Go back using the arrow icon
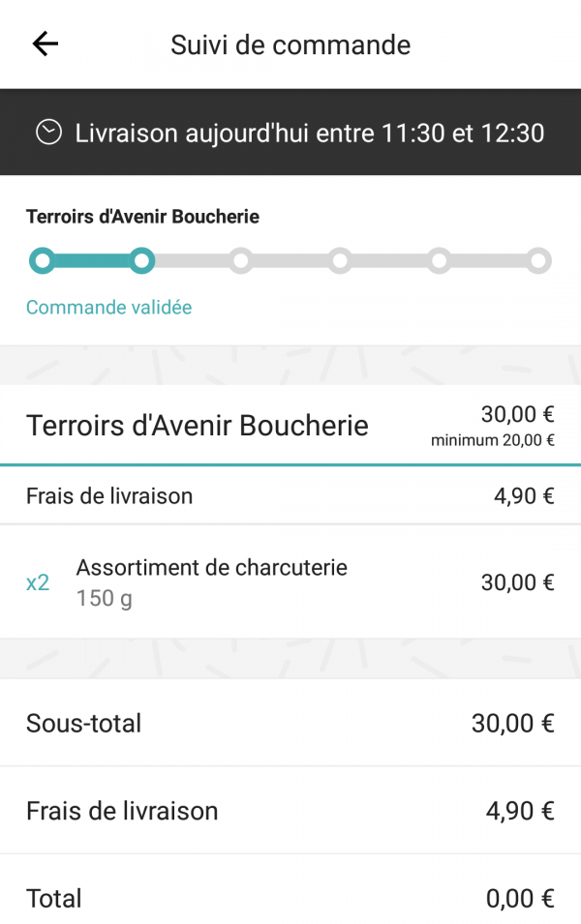This screenshot has width=581, height=924. click(46, 44)
